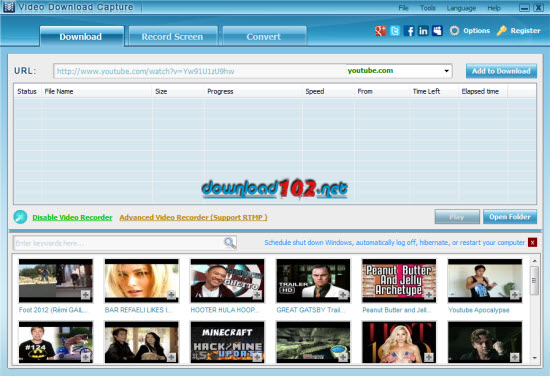Add the #124 video via plus icon

[x=85, y=357]
